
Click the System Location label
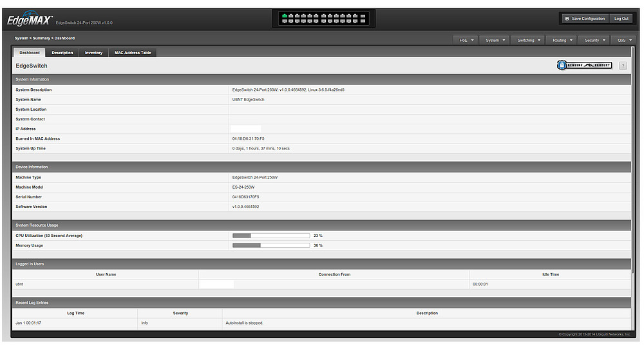(x=31, y=109)
